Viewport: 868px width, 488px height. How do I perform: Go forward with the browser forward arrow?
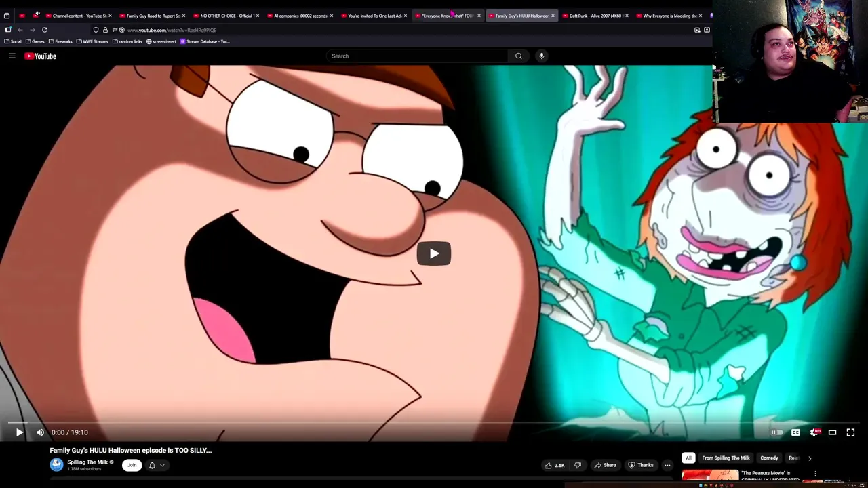point(32,30)
